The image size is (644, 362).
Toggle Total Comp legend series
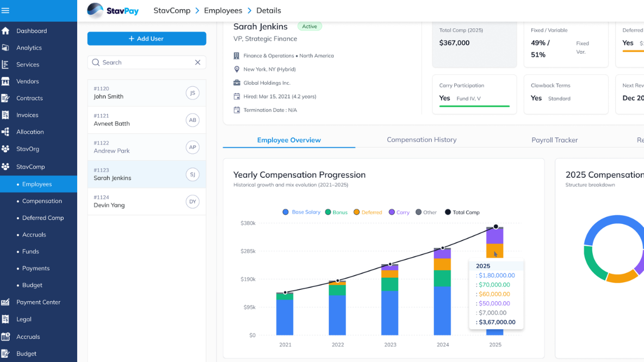click(462, 212)
